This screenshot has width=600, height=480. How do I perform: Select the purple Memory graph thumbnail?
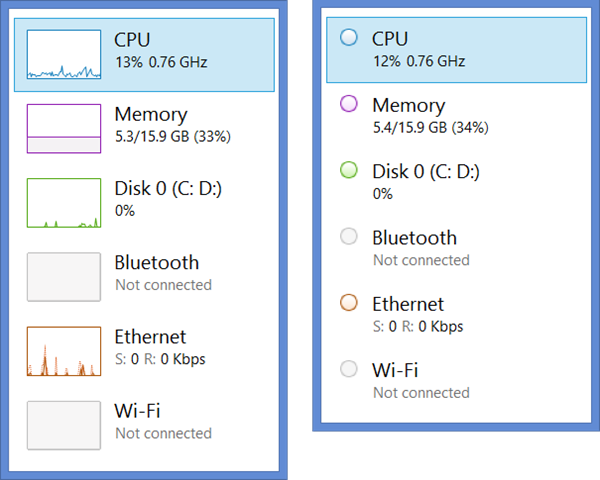pos(64,129)
